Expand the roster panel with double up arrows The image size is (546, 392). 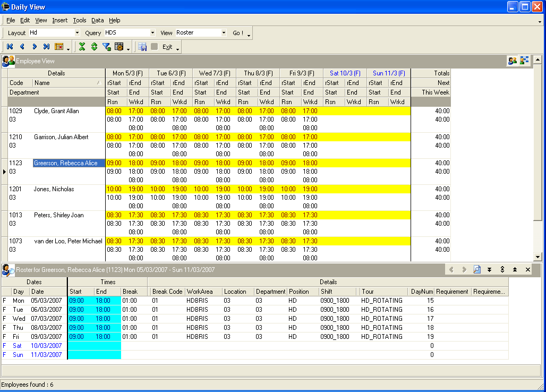[515, 270]
